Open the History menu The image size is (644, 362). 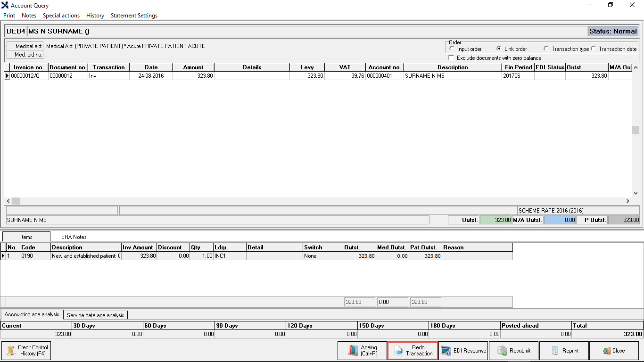[95, 16]
